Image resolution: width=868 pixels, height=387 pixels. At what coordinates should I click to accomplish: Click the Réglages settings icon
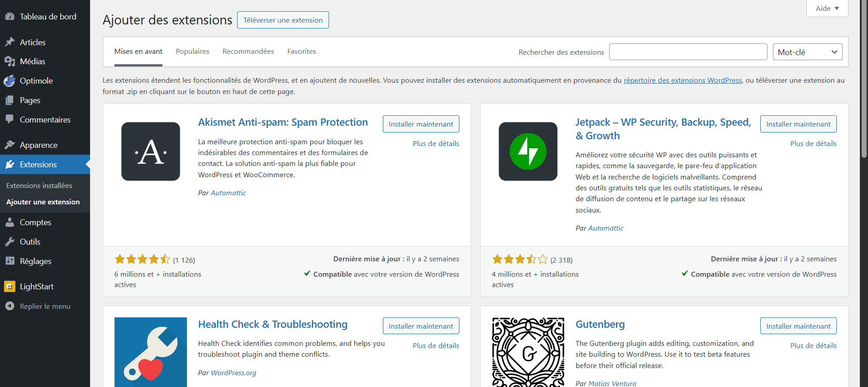pyautogui.click(x=10, y=261)
